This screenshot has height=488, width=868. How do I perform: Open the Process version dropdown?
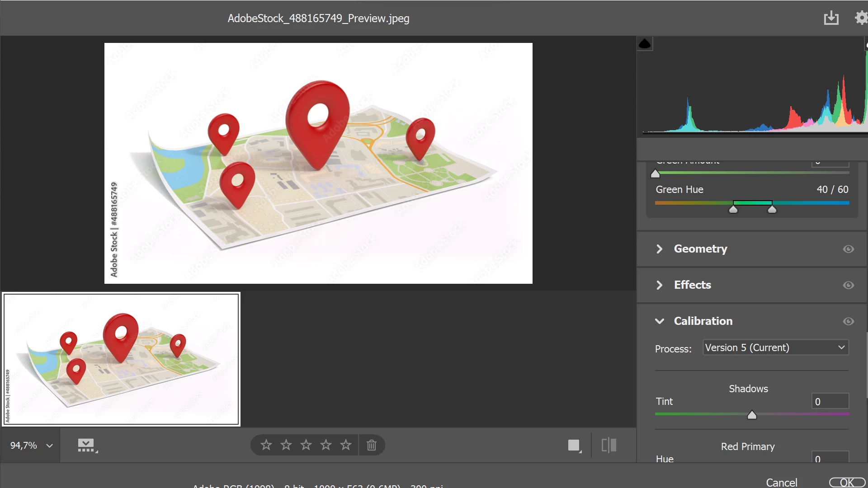click(x=775, y=347)
